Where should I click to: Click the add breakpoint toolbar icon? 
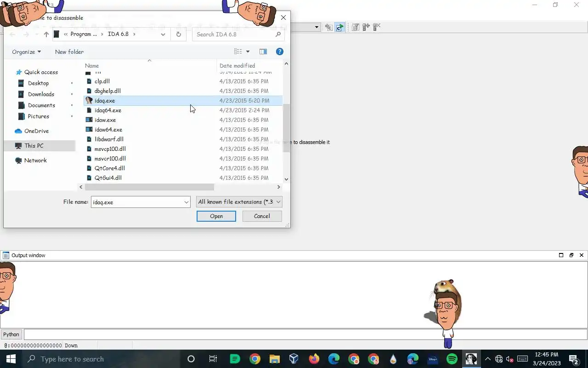point(366,27)
